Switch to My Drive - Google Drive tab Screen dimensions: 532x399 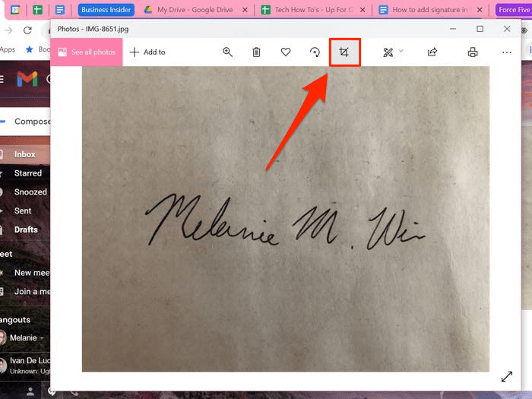(195, 10)
